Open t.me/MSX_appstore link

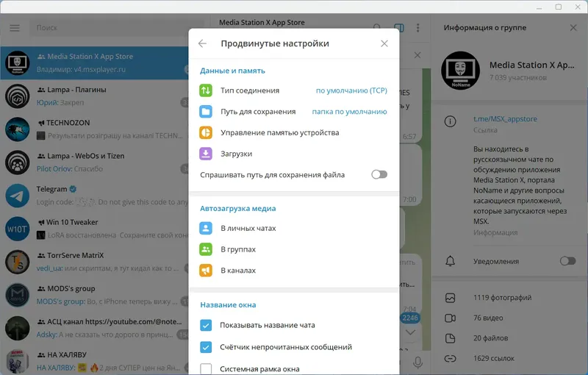[x=505, y=119]
